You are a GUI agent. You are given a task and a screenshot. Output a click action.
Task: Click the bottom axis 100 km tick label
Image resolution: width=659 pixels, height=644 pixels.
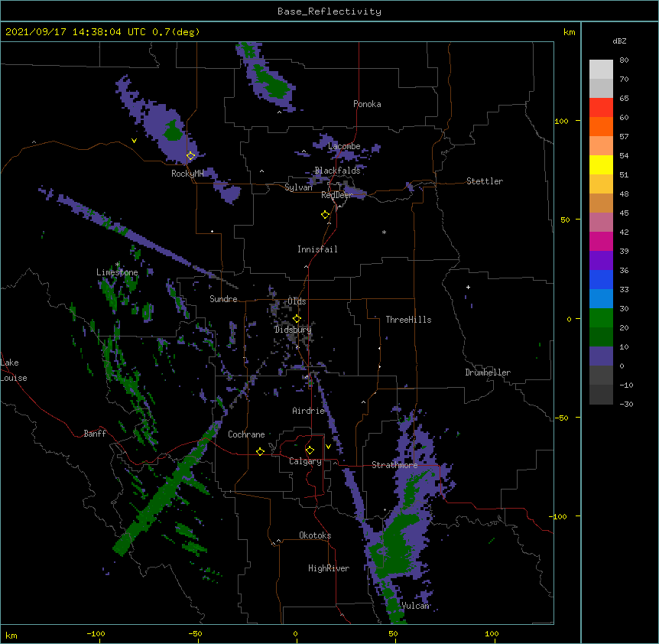click(x=492, y=634)
